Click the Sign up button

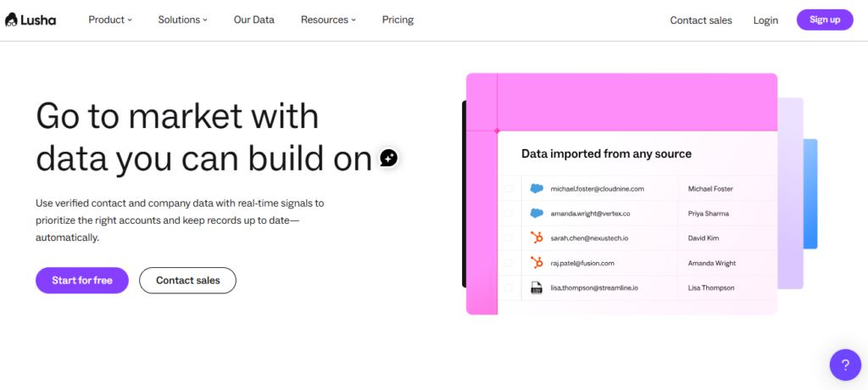click(x=825, y=19)
